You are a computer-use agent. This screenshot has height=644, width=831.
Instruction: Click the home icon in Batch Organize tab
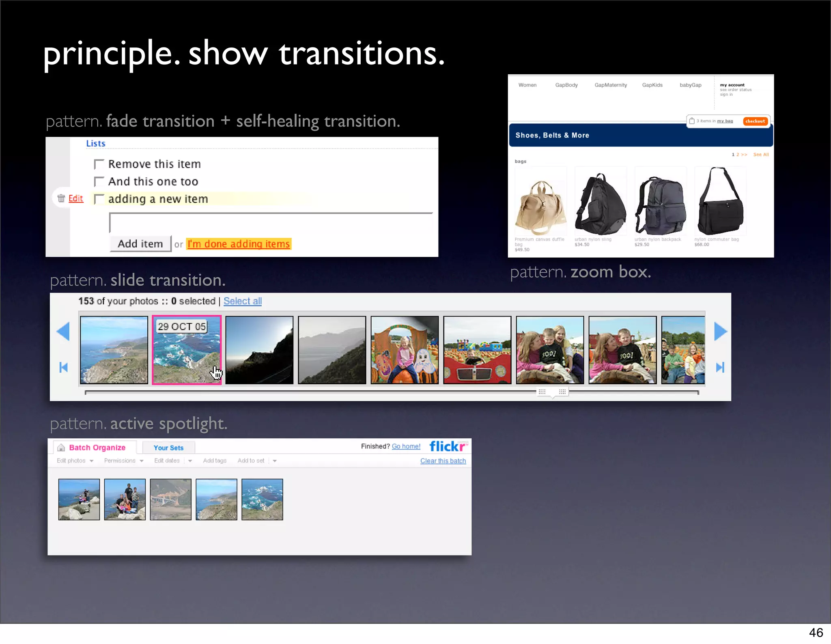tap(61, 448)
